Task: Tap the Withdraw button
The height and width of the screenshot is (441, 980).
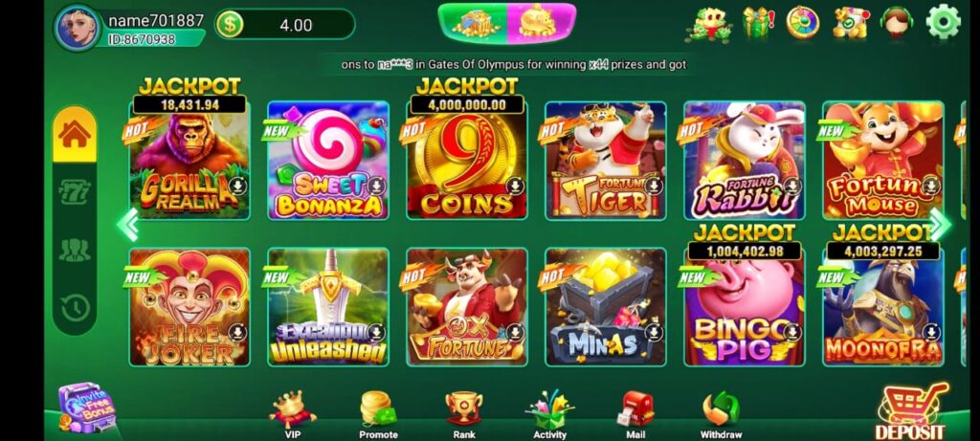Action: click(x=722, y=415)
